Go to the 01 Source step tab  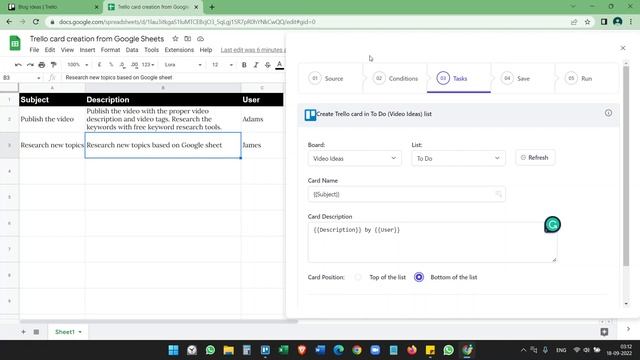click(331, 78)
